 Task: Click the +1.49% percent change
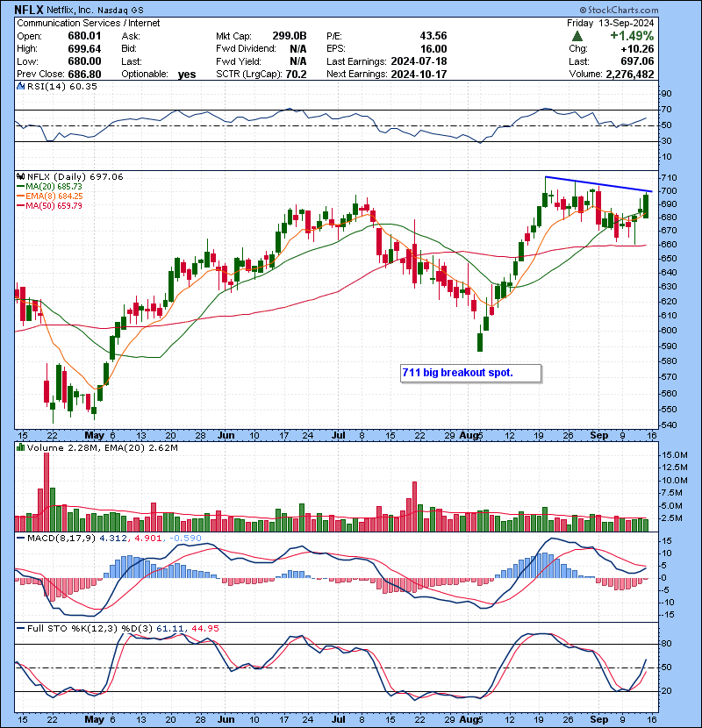tap(632, 36)
